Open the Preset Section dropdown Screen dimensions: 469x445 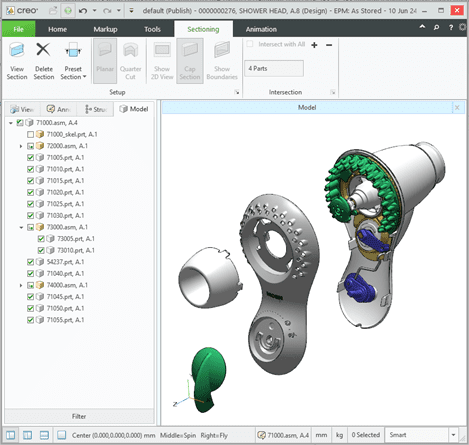coord(73,60)
